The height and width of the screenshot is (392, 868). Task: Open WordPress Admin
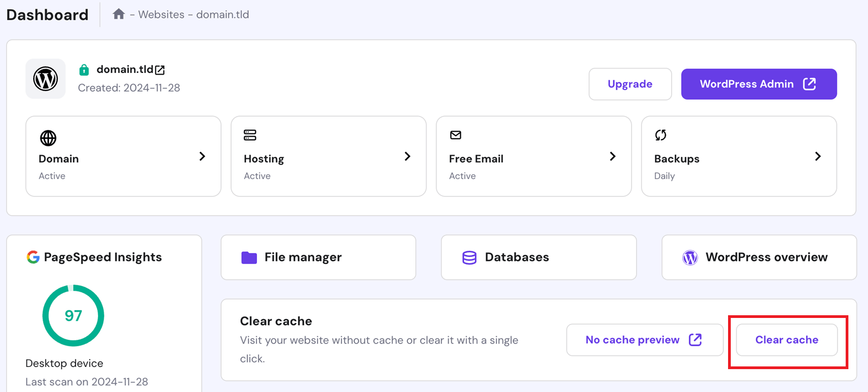tap(759, 84)
